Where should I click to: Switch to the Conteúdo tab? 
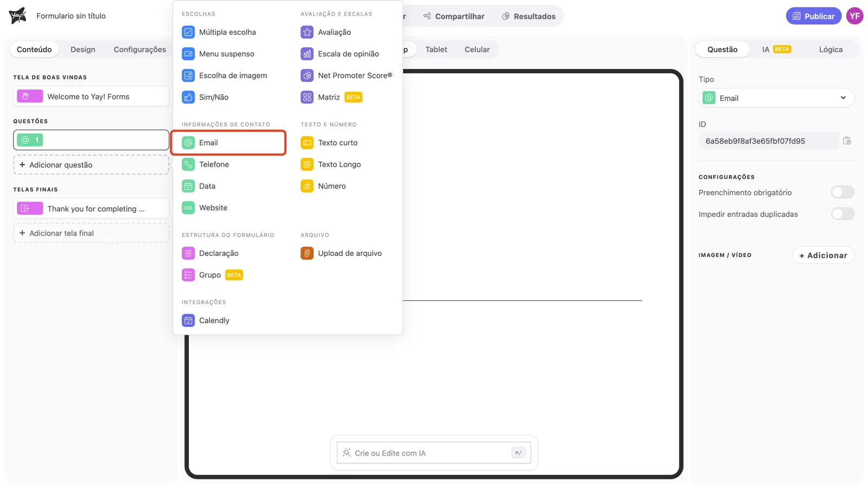pyautogui.click(x=34, y=49)
